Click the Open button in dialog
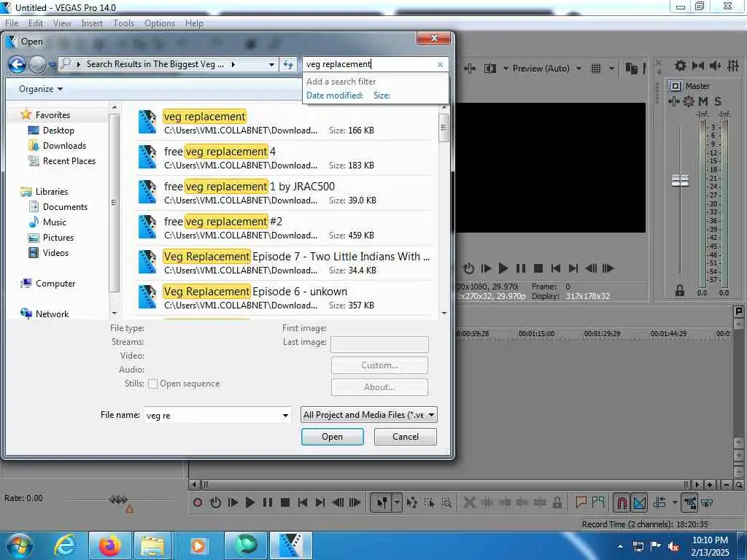Screen dimensions: 747x560 click(x=333, y=437)
